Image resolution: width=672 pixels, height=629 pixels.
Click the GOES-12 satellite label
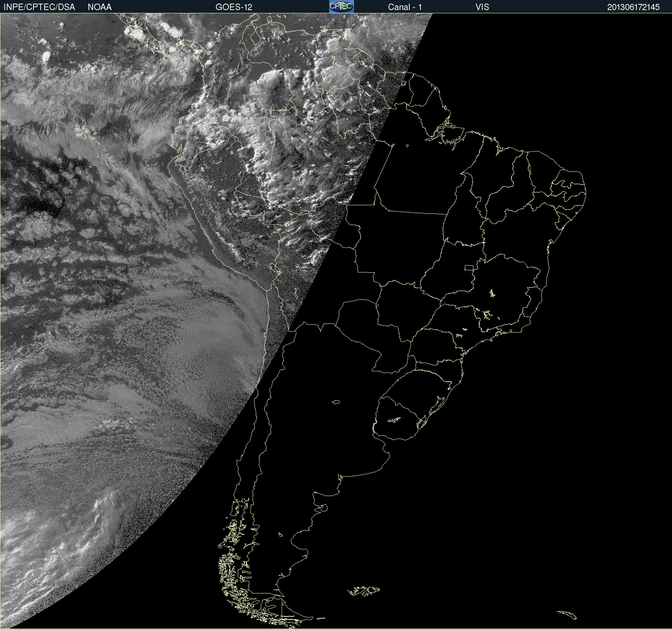(x=234, y=7)
